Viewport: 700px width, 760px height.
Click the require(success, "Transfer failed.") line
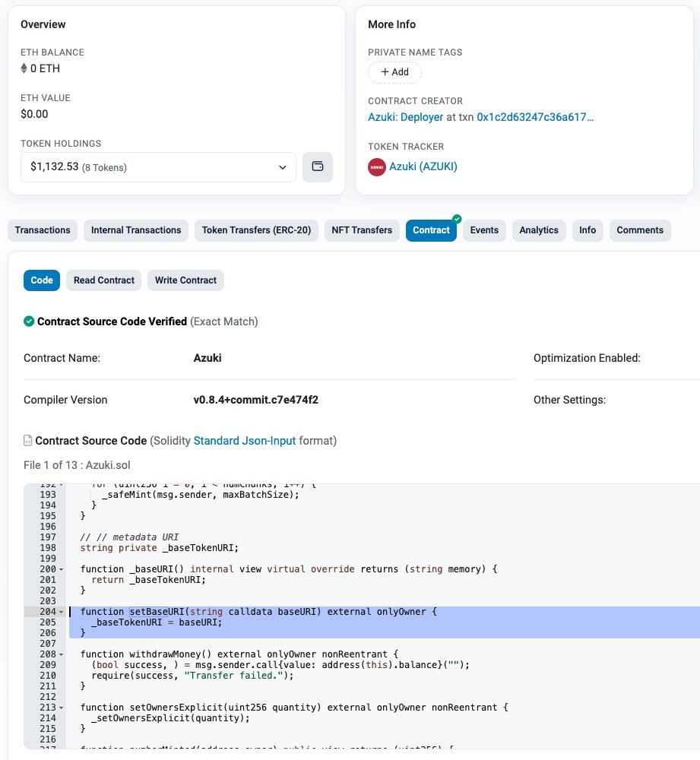pyautogui.click(x=193, y=676)
